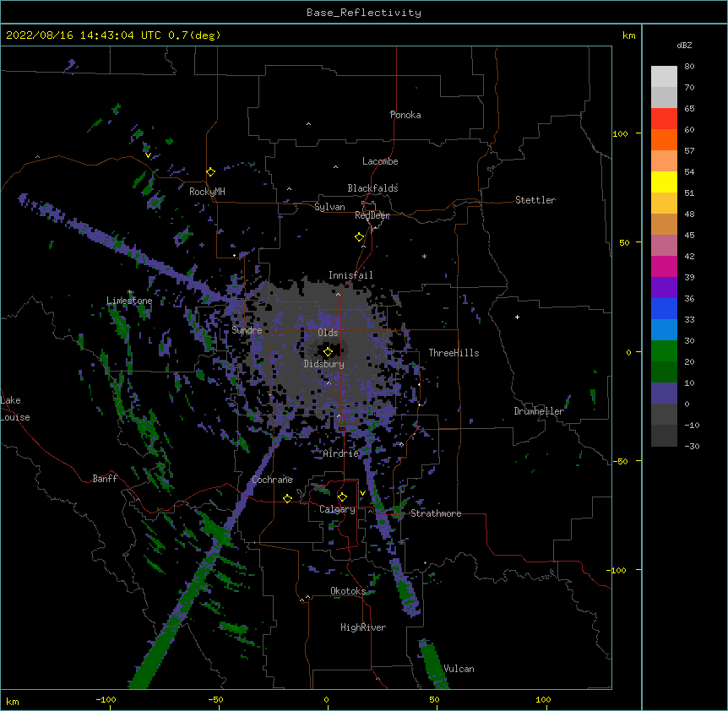
Task: Click the yellow diamond marker south of RedDeer
Action: pyautogui.click(x=360, y=237)
